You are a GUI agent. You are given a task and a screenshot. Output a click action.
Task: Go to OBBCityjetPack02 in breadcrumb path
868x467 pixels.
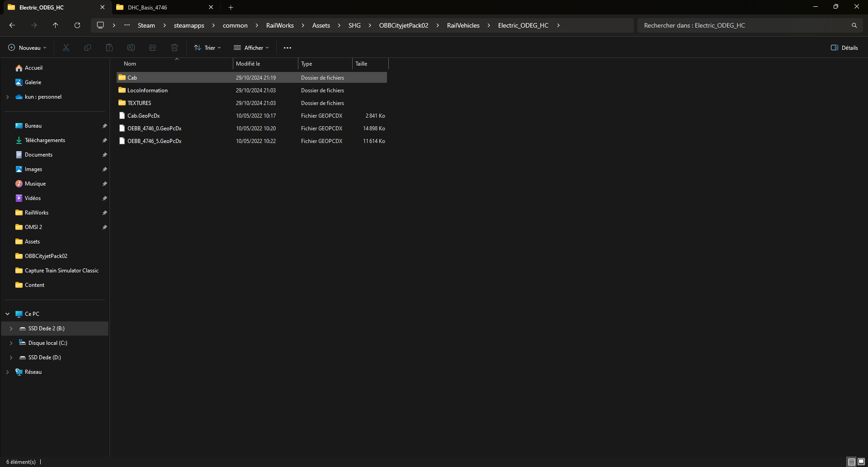pos(404,25)
